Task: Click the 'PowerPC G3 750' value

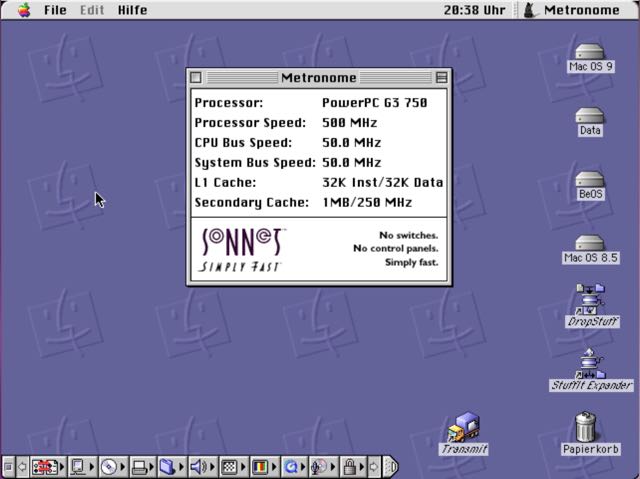Action: (x=375, y=103)
